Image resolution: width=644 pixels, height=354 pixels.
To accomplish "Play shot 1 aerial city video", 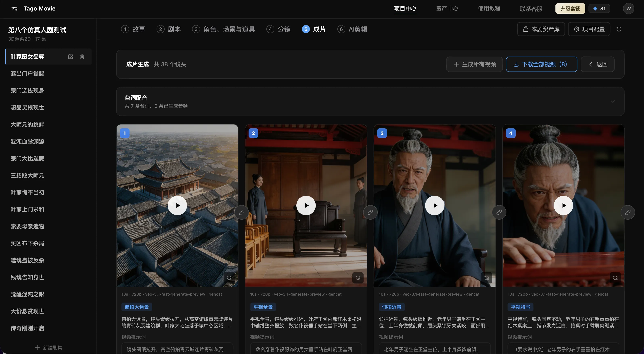I will [x=177, y=205].
